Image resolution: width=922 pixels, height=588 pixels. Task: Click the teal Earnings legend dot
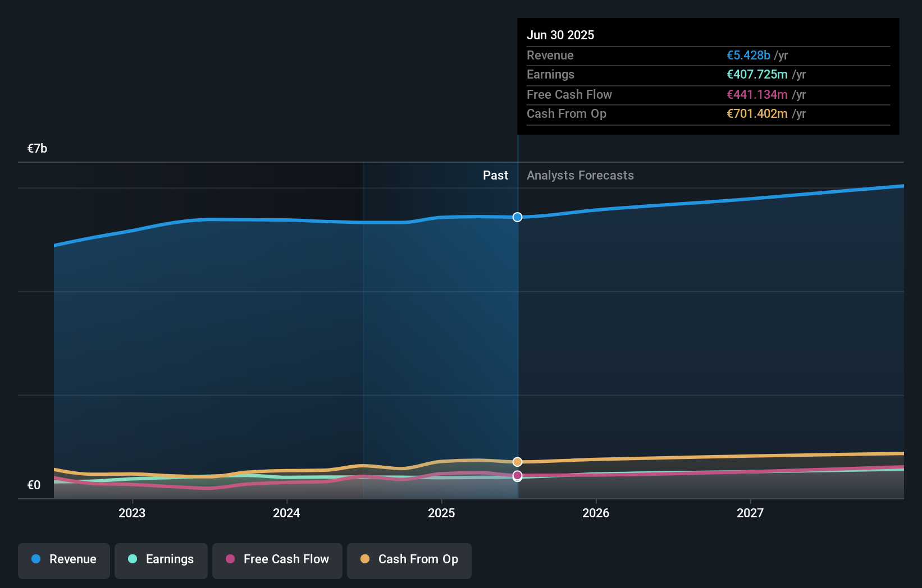(133, 559)
